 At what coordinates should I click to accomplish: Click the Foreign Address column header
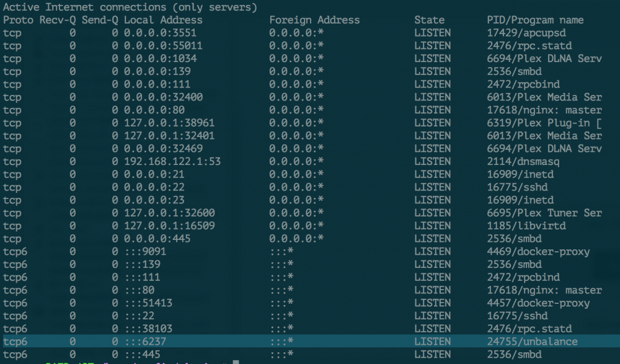314,20
